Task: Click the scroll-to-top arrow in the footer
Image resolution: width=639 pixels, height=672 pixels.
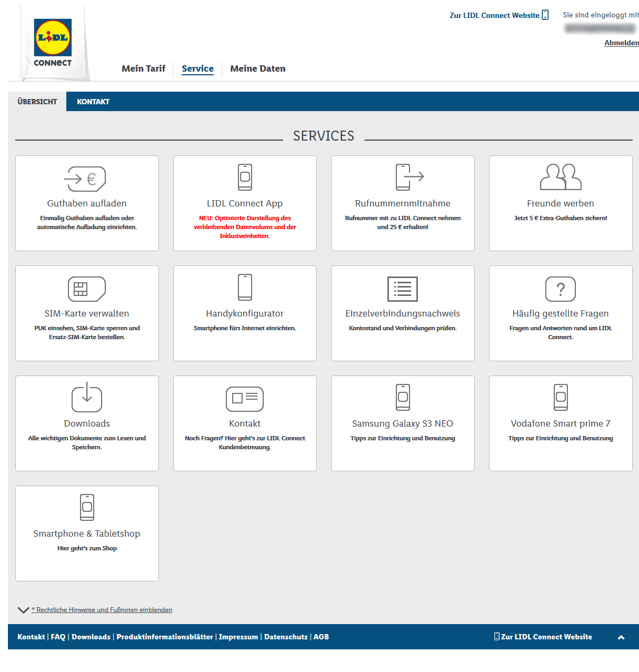Action: pyautogui.click(x=621, y=637)
